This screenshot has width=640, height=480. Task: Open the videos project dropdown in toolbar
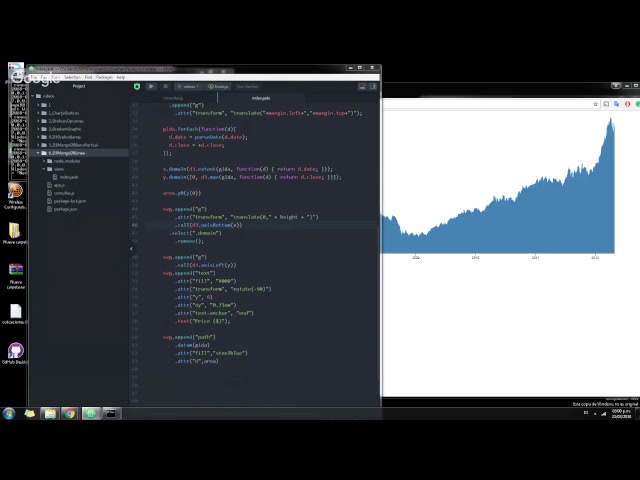coord(188,87)
